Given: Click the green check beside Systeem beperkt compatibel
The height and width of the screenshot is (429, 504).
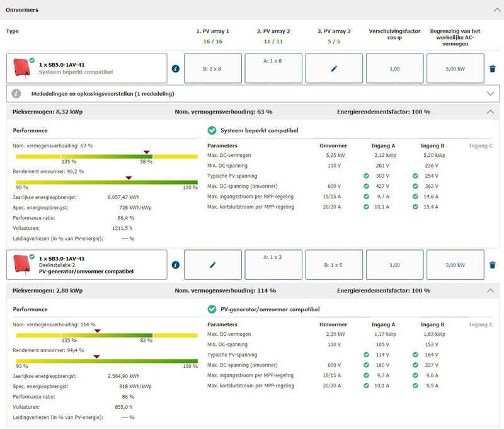Looking at the screenshot, I should point(212,130).
